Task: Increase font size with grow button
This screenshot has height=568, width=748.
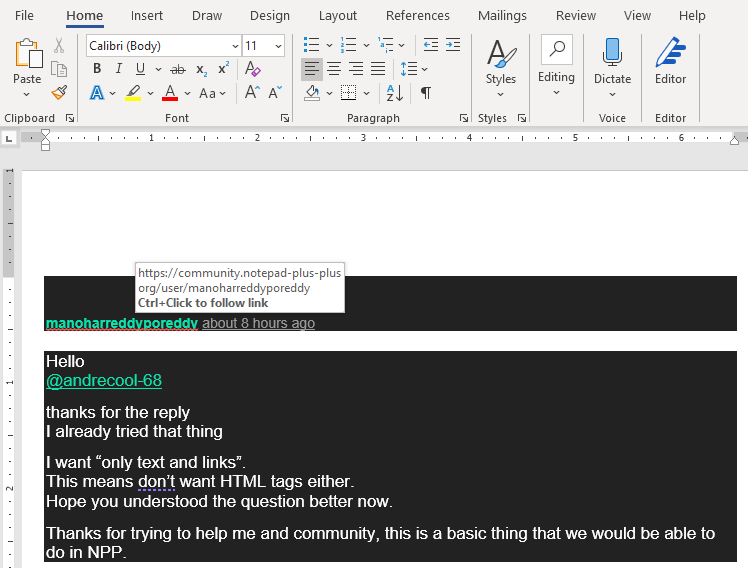Action: pos(252,92)
